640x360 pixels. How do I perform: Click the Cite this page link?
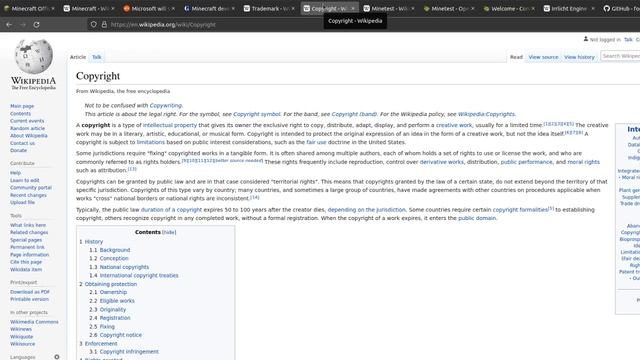tap(26, 262)
